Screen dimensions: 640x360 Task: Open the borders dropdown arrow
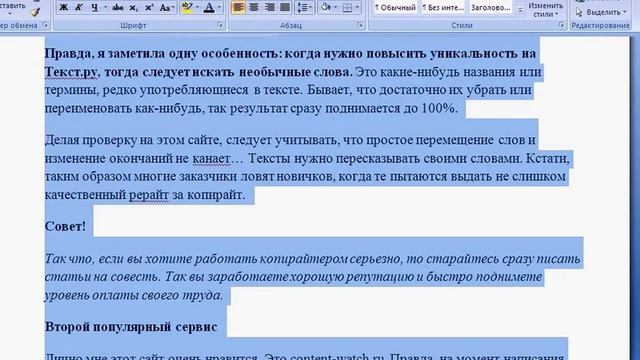tap(358, 7)
